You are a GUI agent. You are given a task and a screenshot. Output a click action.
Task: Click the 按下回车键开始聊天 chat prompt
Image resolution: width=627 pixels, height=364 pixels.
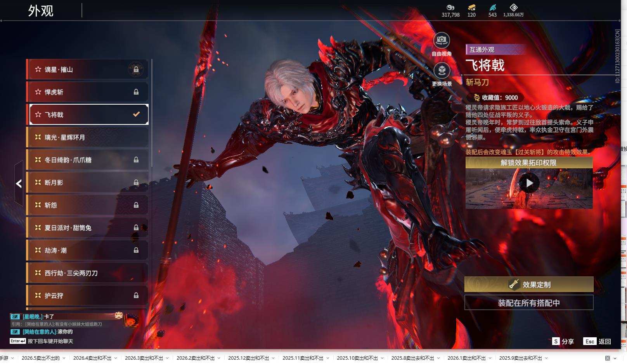(50, 341)
